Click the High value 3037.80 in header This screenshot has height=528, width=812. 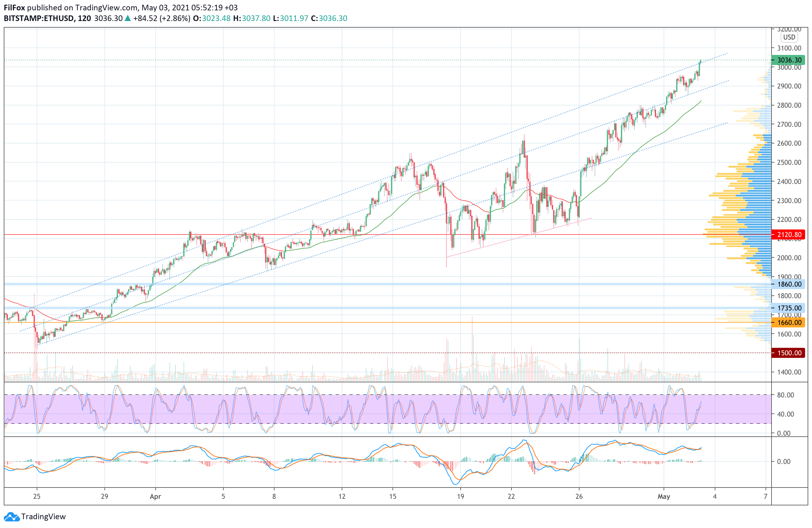(x=256, y=18)
